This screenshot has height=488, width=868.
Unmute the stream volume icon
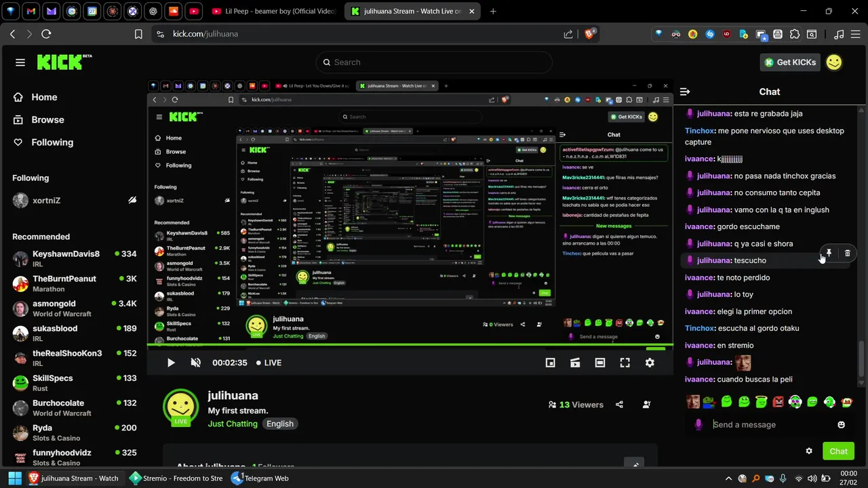tap(196, 363)
